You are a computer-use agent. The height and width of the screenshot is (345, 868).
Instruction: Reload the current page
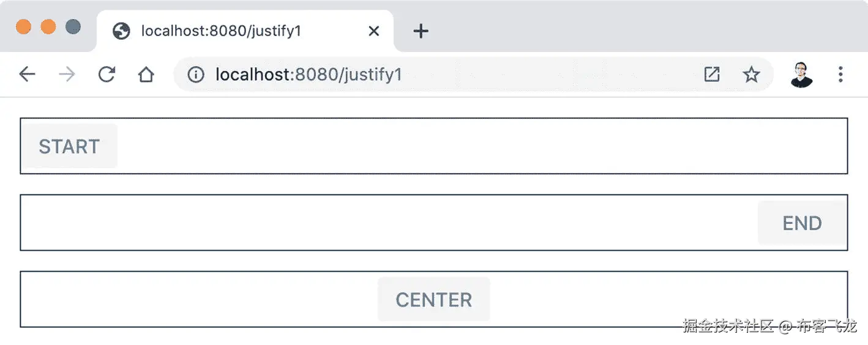click(107, 75)
